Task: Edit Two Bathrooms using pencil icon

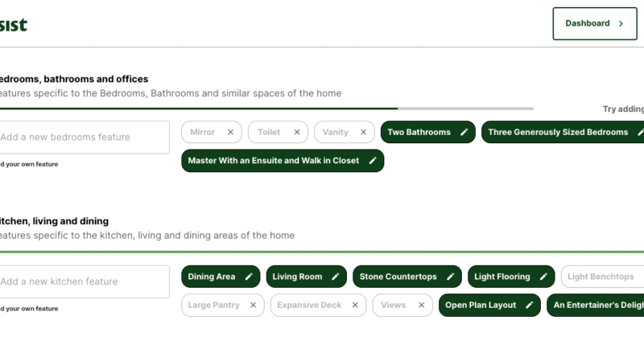Action: [464, 132]
